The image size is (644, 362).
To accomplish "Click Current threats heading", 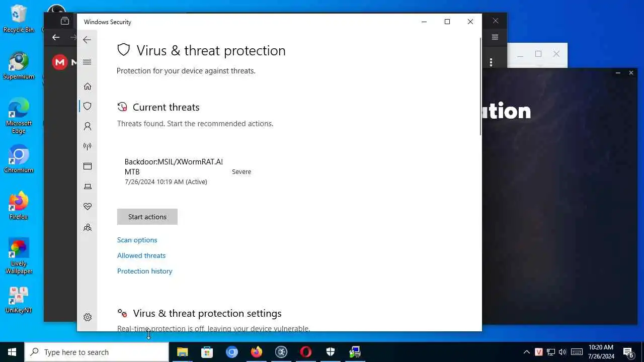I will pos(166,107).
